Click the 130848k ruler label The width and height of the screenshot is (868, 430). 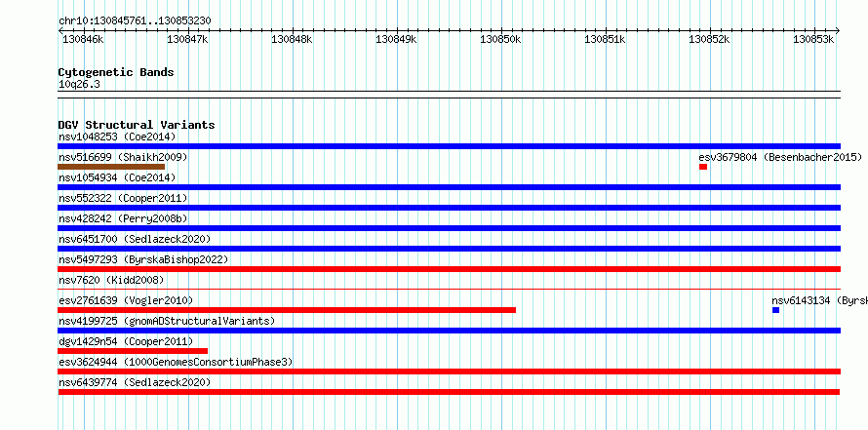pos(292,39)
